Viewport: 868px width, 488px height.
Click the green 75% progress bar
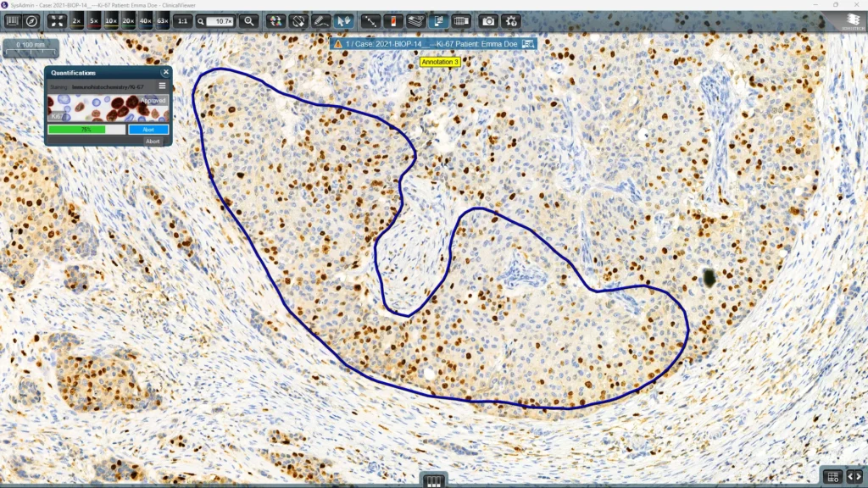coord(86,130)
